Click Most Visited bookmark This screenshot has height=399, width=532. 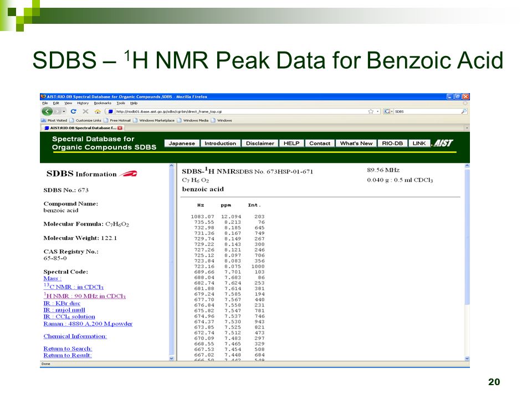click(x=54, y=120)
